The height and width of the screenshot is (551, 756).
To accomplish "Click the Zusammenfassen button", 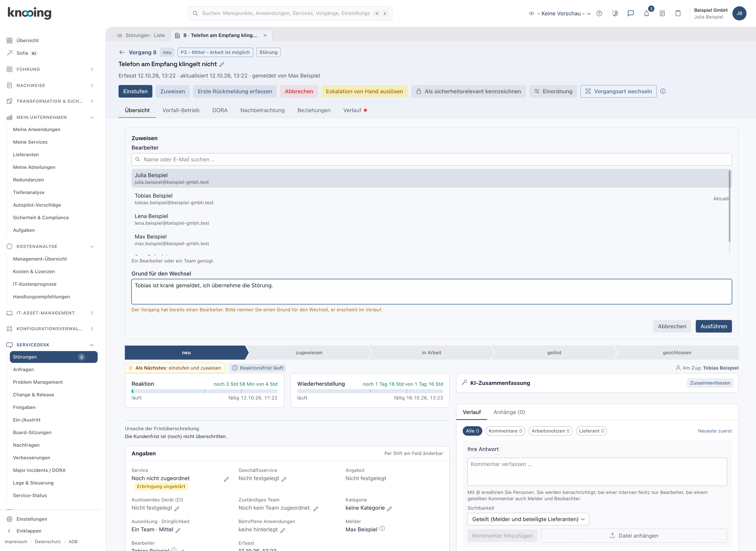I will (x=710, y=383).
